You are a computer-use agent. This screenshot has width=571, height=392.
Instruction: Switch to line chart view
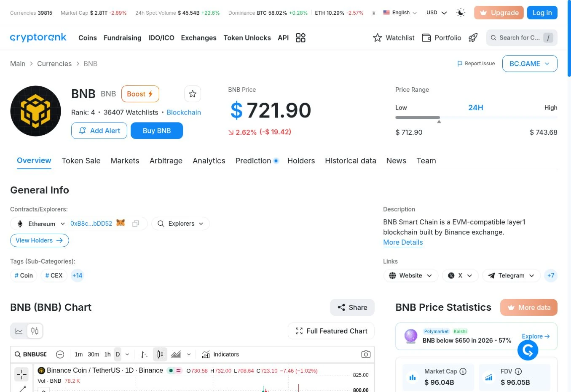[19, 331]
